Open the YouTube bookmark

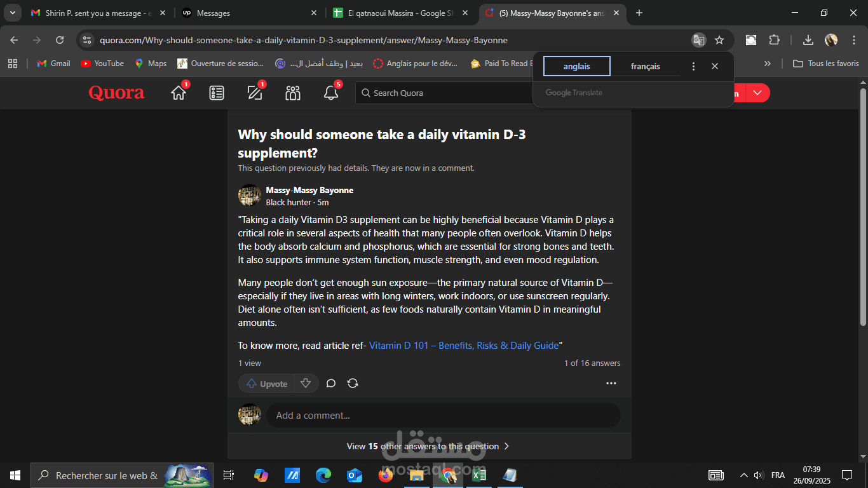tap(102, 64)
